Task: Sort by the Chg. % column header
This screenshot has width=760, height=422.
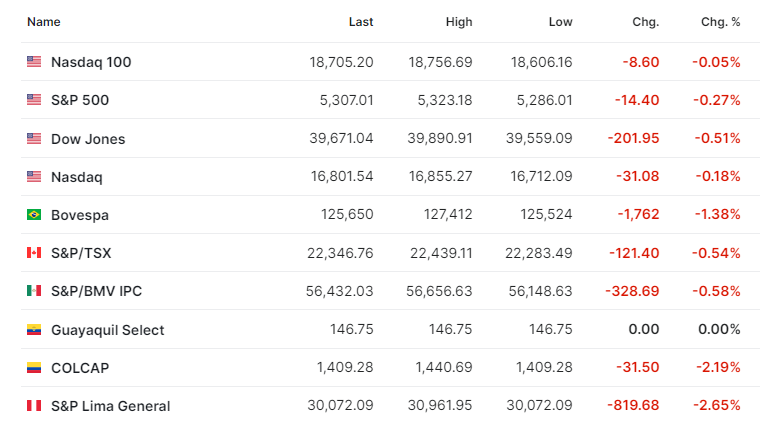Action: [x=721, y=22]
